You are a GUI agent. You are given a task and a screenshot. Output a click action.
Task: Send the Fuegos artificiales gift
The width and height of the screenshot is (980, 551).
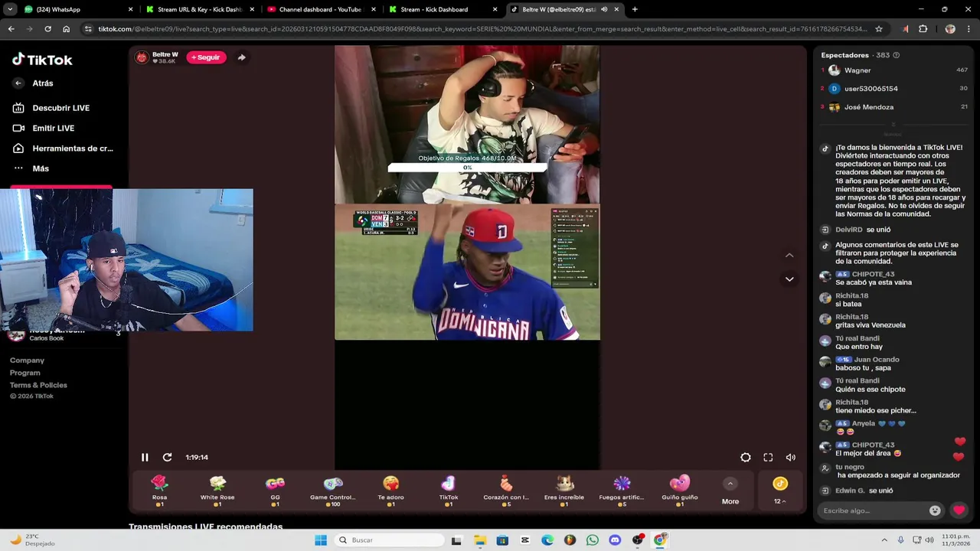[622, 491]
